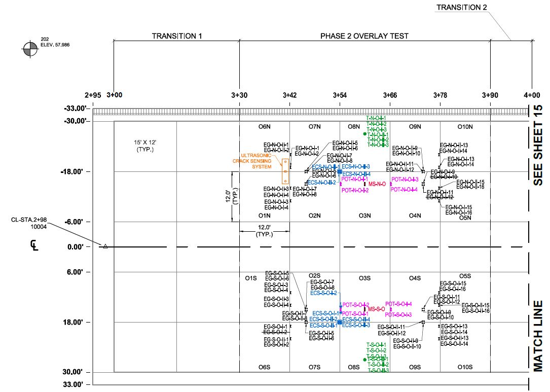This screenshot has width=550, height=392.
Task: Select the orange ultrasonic crack sensor rectangle
Action: (x=285, y=171)
